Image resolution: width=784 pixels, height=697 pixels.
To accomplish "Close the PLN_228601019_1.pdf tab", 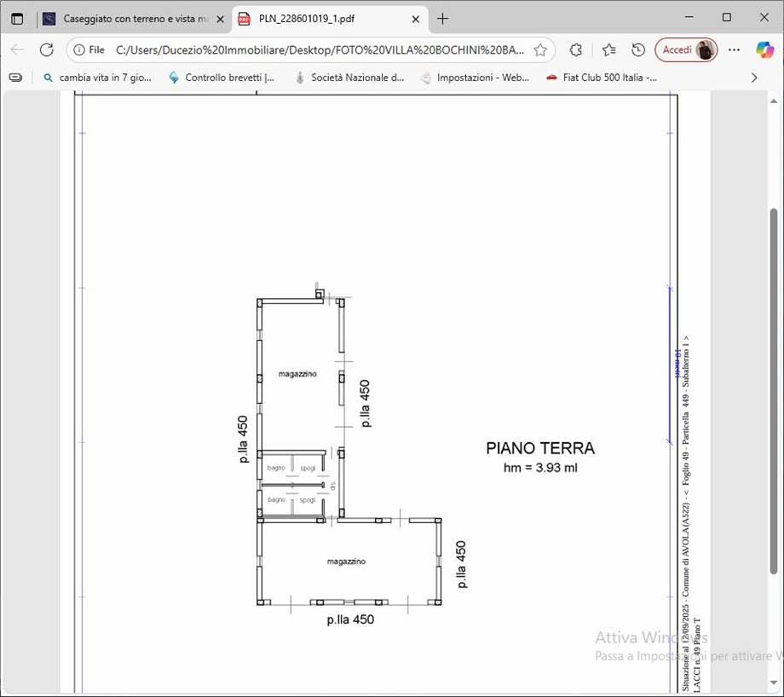I will [x=417, y=18].
